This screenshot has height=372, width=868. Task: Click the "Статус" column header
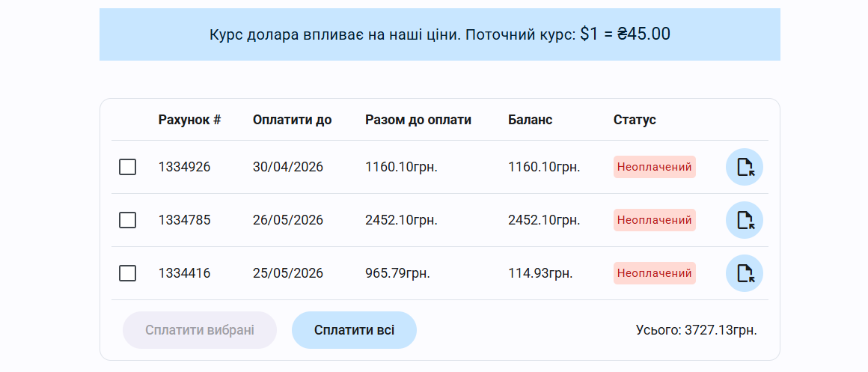coord(635,120)
